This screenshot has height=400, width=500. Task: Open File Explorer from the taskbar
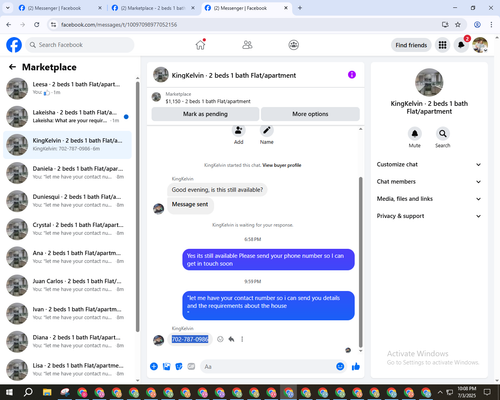click(x=47, y=392)
